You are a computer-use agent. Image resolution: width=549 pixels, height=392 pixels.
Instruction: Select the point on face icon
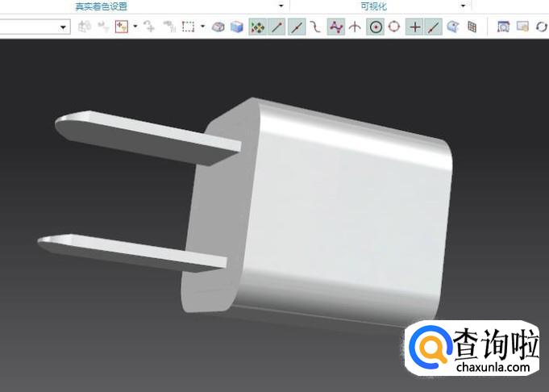454,27
